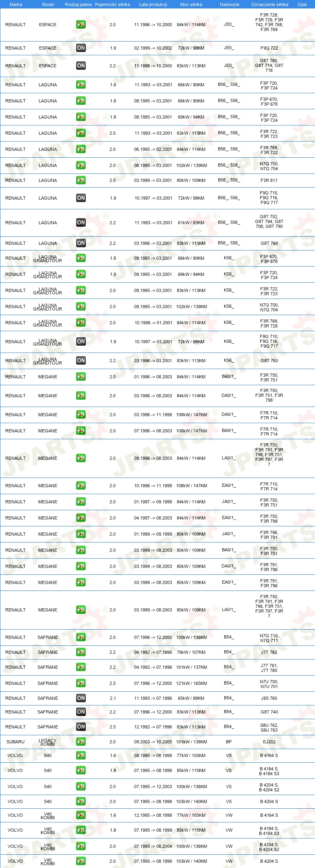
Task: Click PB icon in Megane 03.1996 -> 11.1999 row
Action: click(x=81, y=415)
